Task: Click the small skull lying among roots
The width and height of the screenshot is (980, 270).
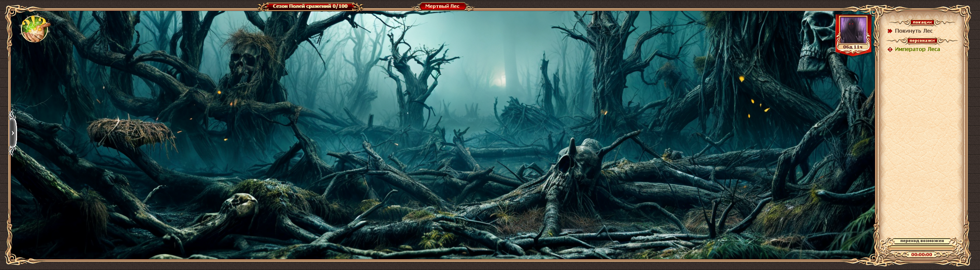Action: point(241,204)
